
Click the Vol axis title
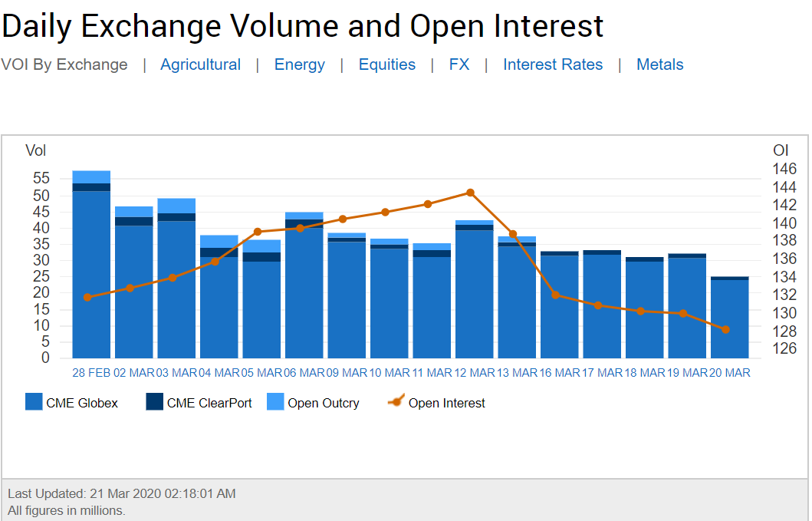[x=36, y=151]
